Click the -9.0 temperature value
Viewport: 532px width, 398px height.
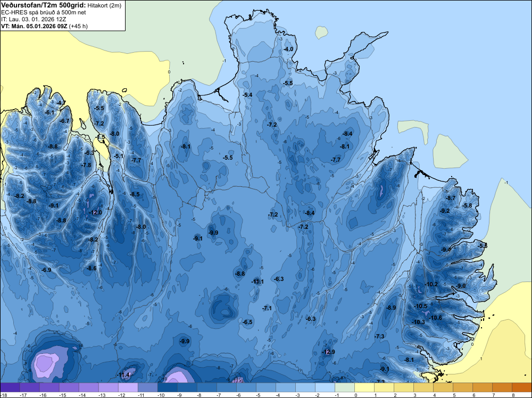(x=461, y=286)
